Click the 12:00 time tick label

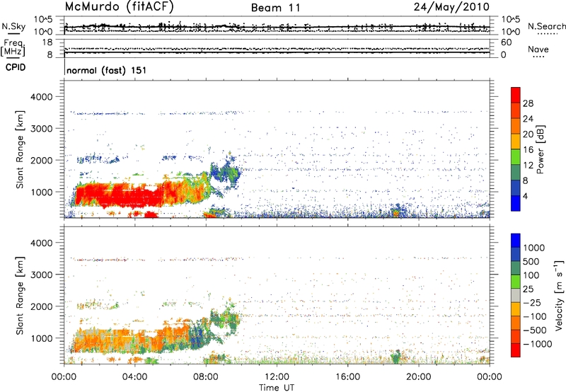[x=277, y=377]
